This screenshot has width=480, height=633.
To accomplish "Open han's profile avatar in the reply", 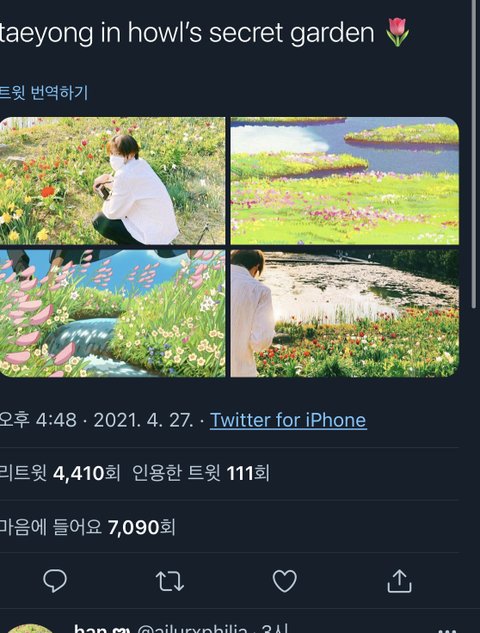I will [x=29, y=629].
